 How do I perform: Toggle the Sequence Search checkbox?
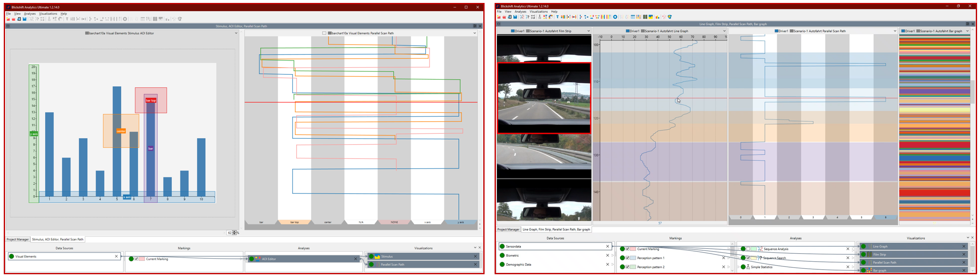tap(748, 258)
